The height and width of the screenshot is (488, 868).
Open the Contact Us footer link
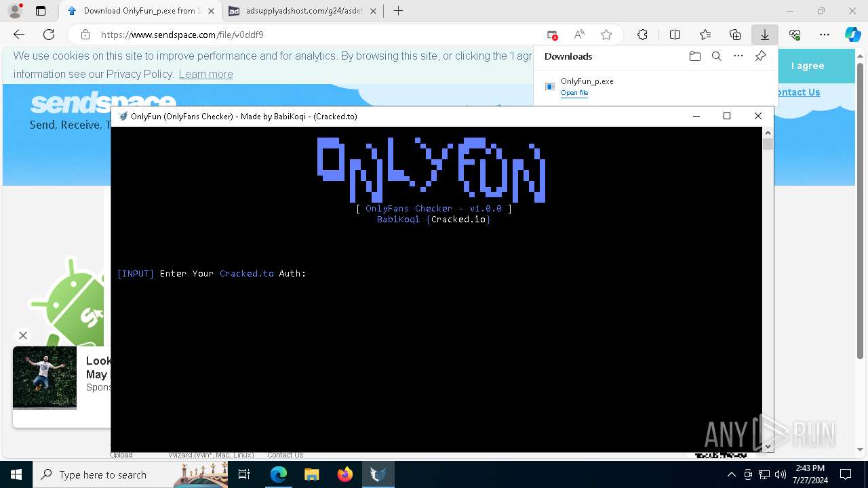285,455
